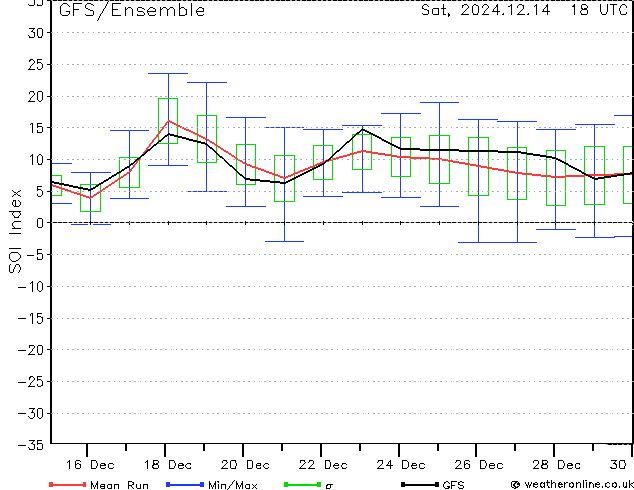Click the date 'Sat, 2024.12.14' text
The image size is (634, 490).
point(486,10)
